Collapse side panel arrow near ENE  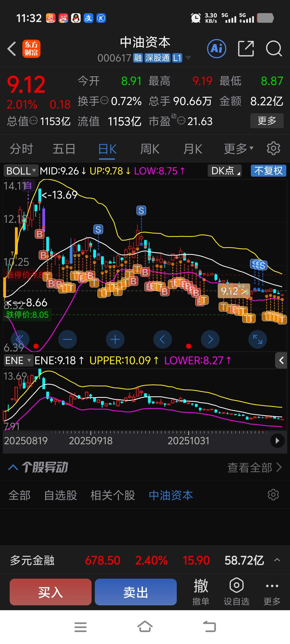point(281,360)
